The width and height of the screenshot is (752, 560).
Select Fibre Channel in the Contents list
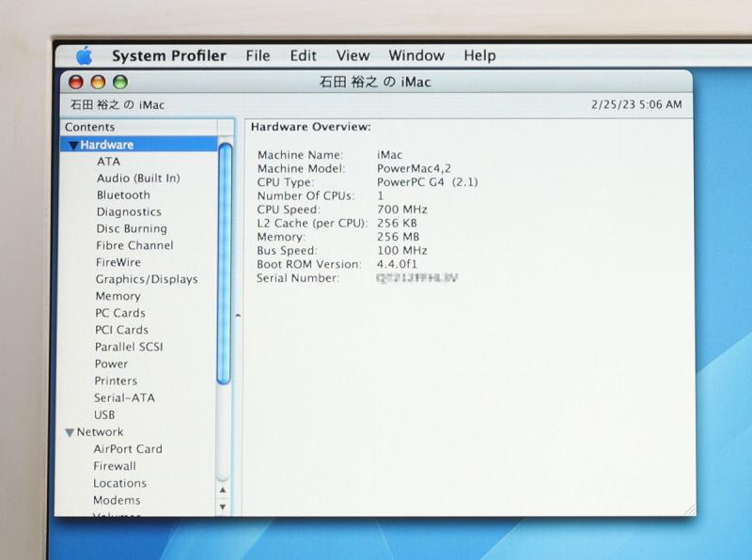pos(134,245)
